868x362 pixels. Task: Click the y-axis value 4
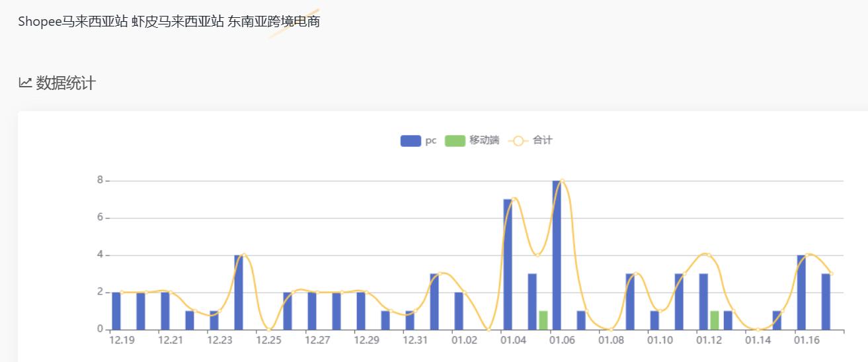coord(100,255)
